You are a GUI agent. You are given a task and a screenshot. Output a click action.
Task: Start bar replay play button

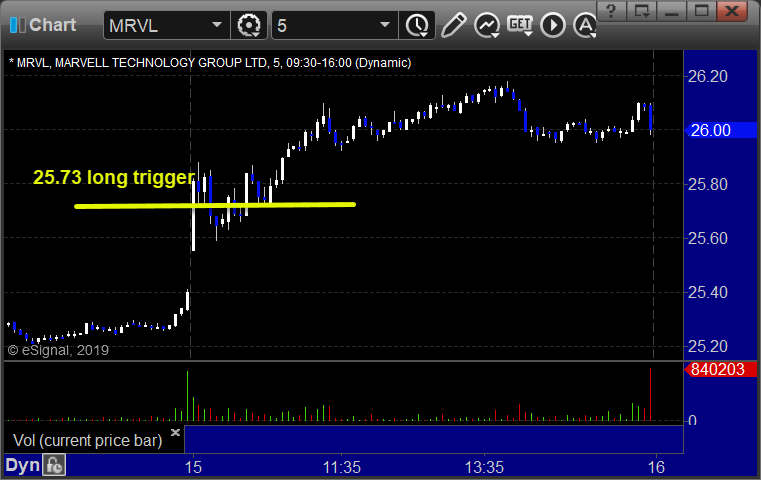(x=553, y=25)
